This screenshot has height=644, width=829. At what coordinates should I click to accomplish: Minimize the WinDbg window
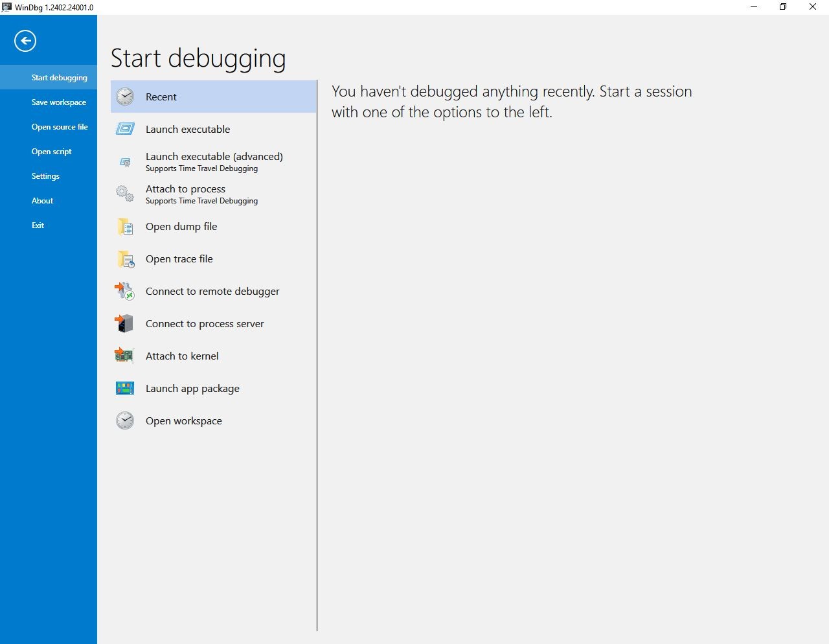tap(754, 7)
